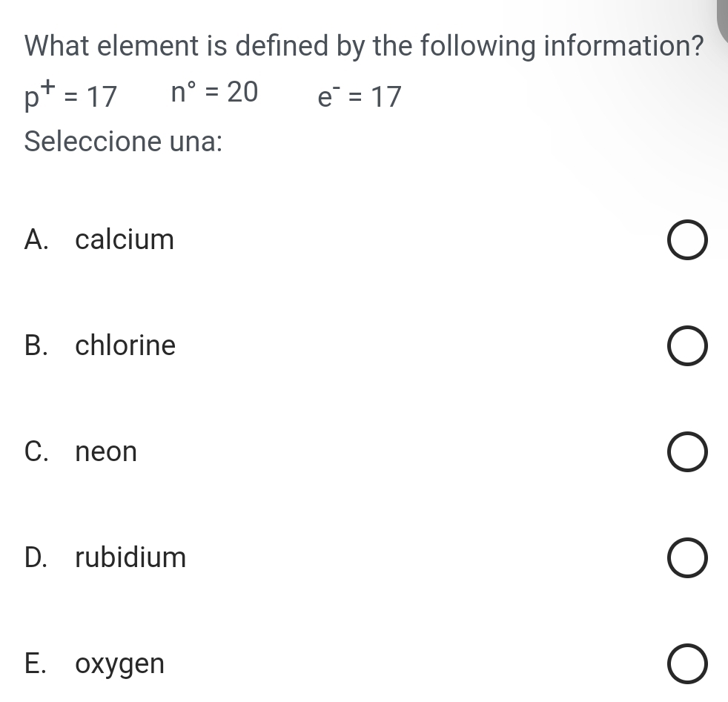The width and height of the screenshot is (728, 702).
Task: Click the proton count "p+ = 17"
Action: [x=70, y=95]
